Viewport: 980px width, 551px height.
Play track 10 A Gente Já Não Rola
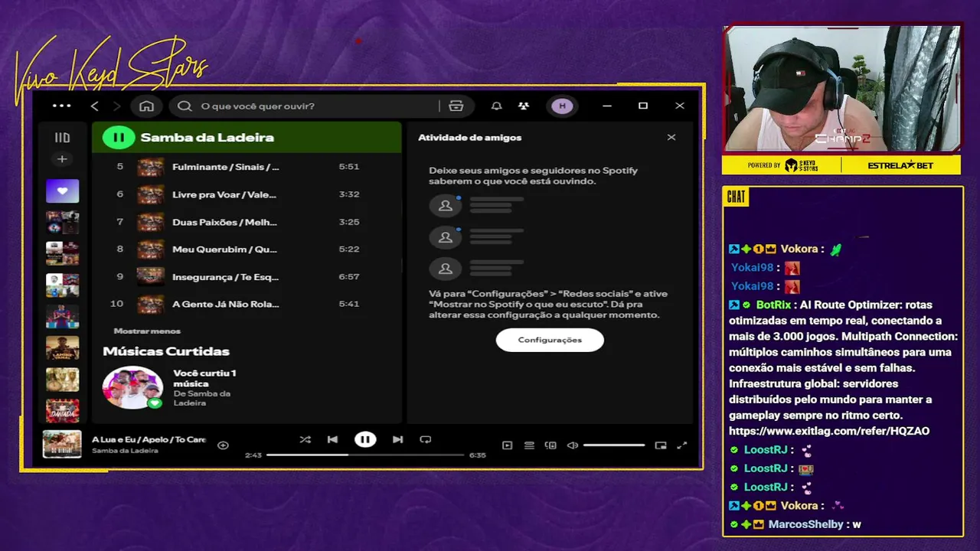247,304
